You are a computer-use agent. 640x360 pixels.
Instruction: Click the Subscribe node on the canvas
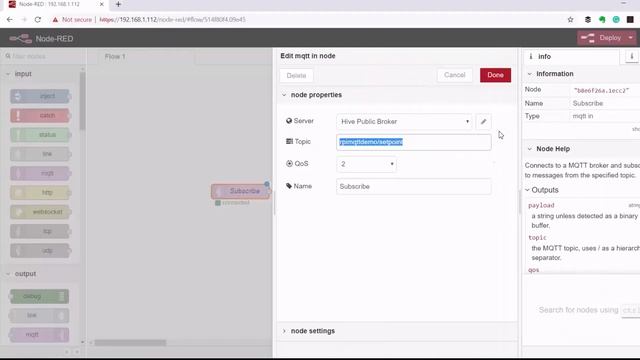(x=241, y=191)
